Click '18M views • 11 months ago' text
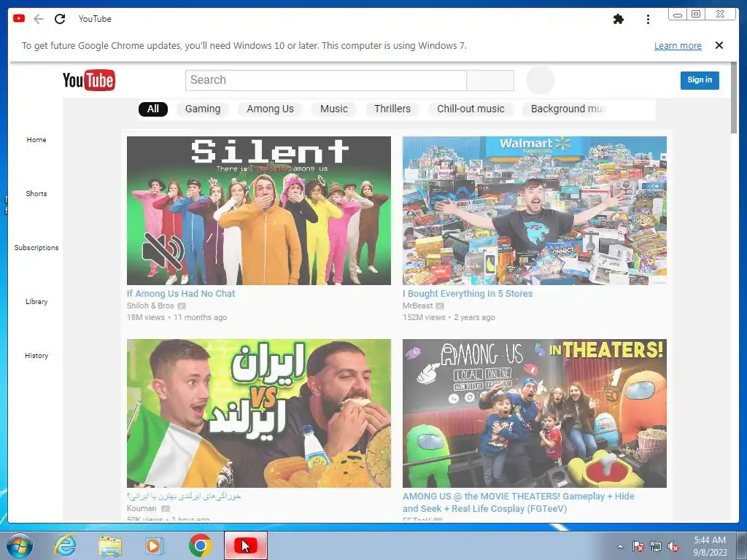 pos(177,317)
